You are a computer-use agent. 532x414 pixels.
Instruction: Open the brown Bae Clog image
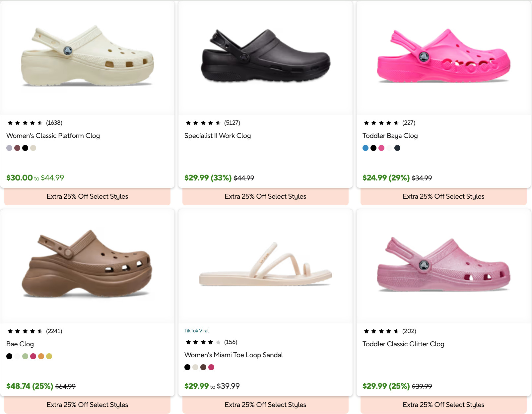[87, 265]
